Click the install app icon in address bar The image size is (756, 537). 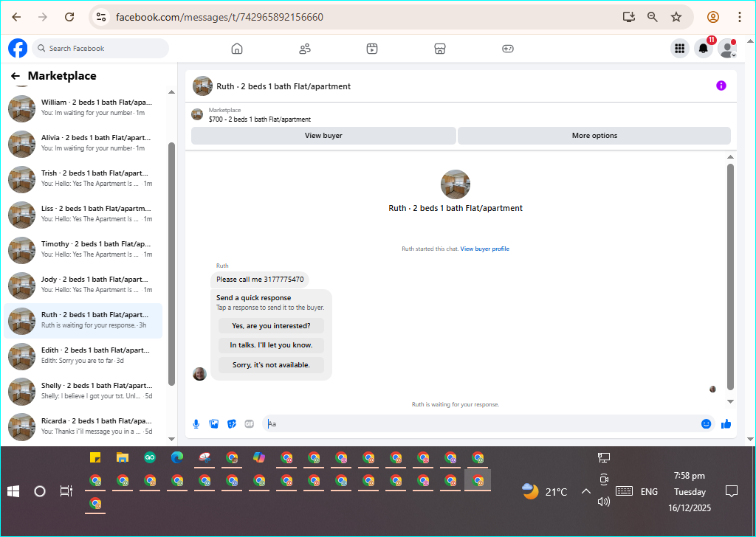629,17
